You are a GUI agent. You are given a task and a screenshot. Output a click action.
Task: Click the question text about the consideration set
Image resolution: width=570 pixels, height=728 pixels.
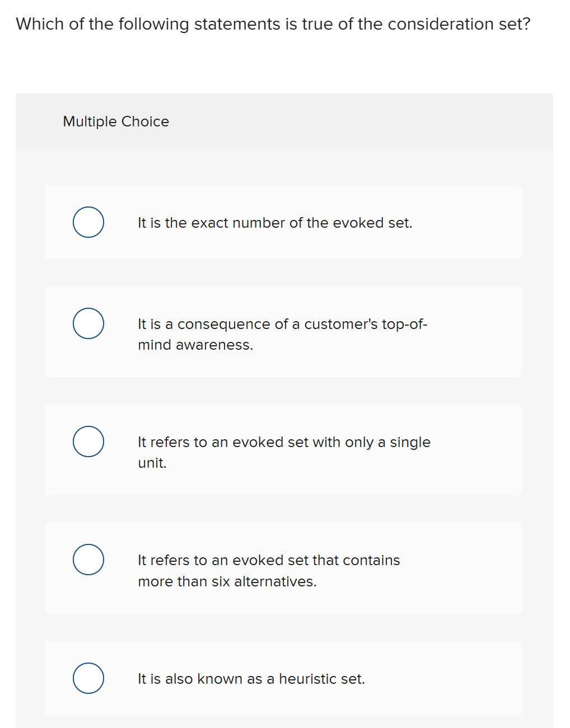tap(273, 24)
